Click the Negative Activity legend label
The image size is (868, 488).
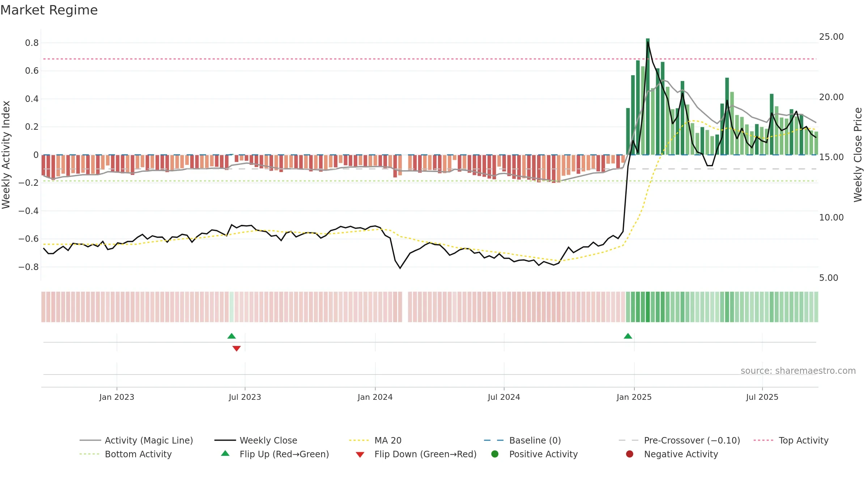click(x=681, y=454)
